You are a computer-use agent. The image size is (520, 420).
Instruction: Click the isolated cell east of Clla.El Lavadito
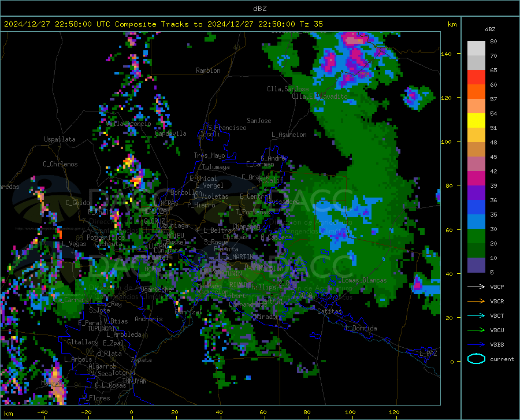(417, 97)
